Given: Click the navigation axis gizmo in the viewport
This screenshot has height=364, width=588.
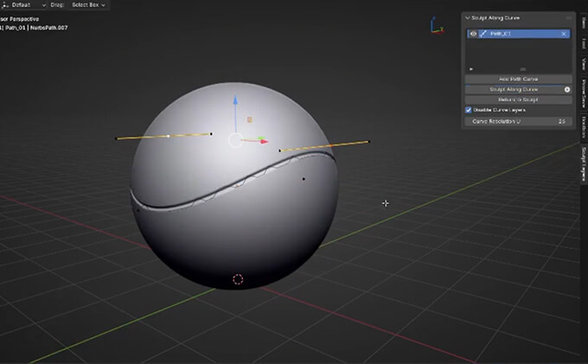Looking at the screenshot, I should (x=435, y=25).
